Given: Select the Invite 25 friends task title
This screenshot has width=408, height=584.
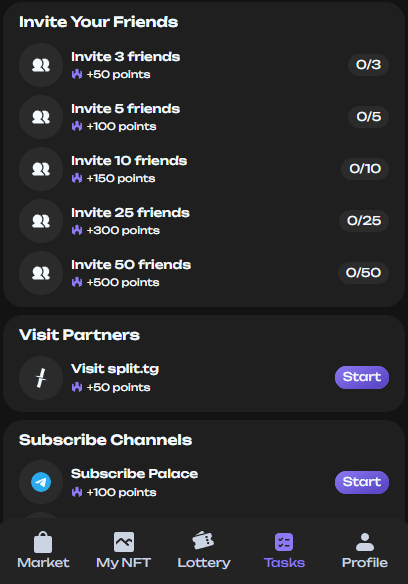Looking at the screenshot, I should point(130,213).
